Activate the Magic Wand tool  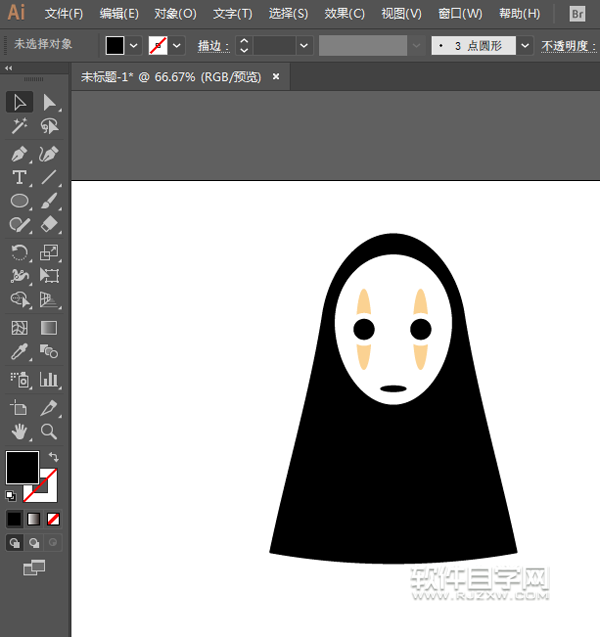(x=19, y=127)
